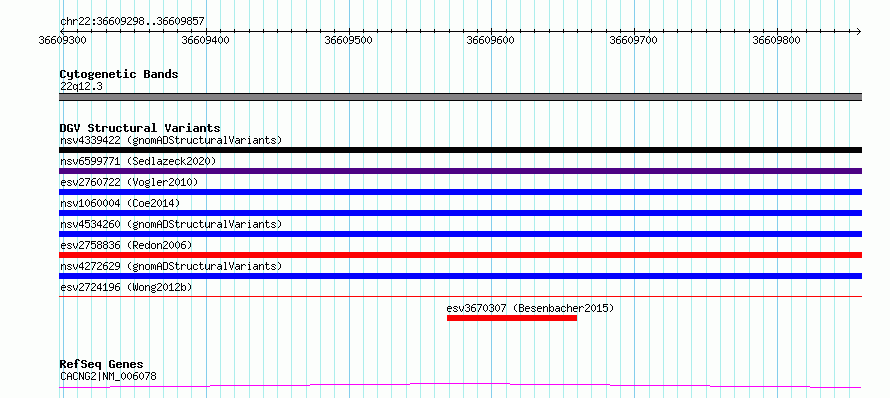The image size is (890, 398).
Task: Click the blue bar under nsv4272629
Action: coord(460,276)
